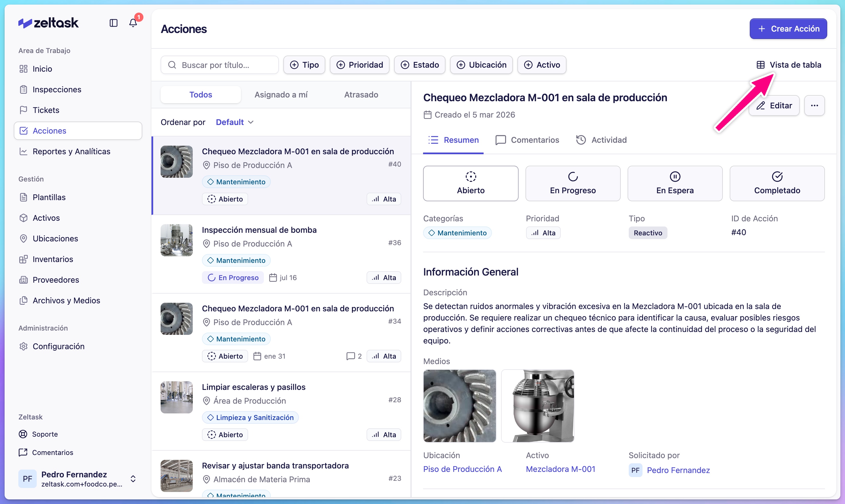Click the Reactivo type chip
Viewport: 845px width, 504px height.
coord(648,233)
